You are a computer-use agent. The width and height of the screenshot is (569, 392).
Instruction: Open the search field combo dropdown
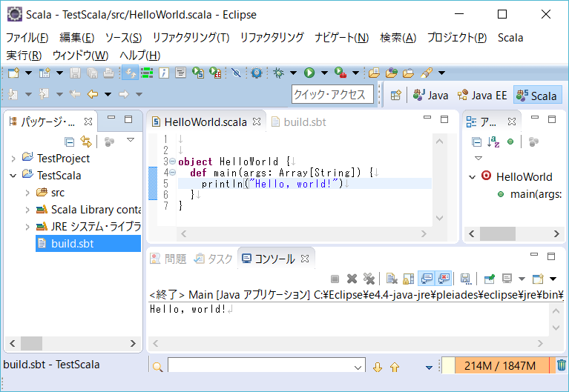pyautogui.click(x=358, y=368)
